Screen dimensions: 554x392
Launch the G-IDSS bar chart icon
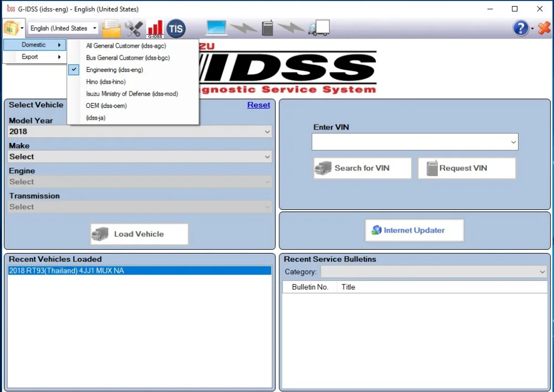pyautogui.click(x=155, y=29)
